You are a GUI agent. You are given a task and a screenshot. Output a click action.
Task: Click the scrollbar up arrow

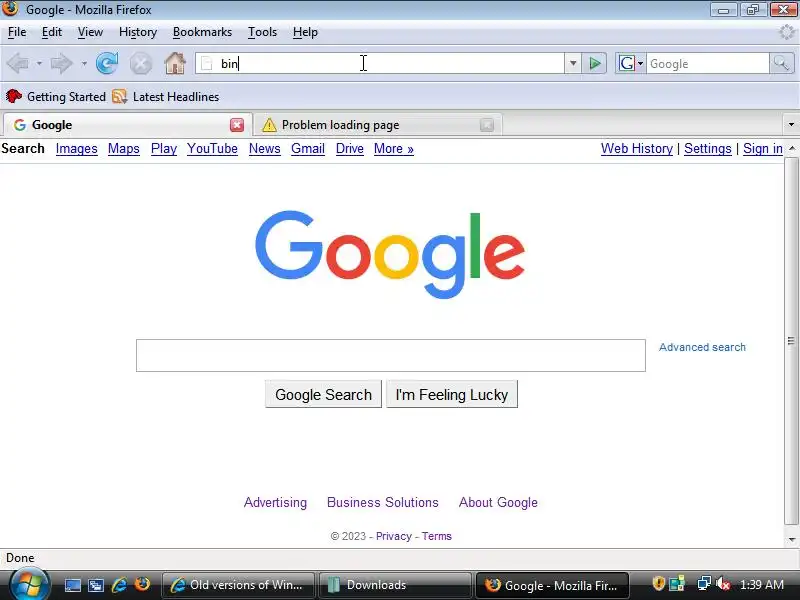[791, 148]
